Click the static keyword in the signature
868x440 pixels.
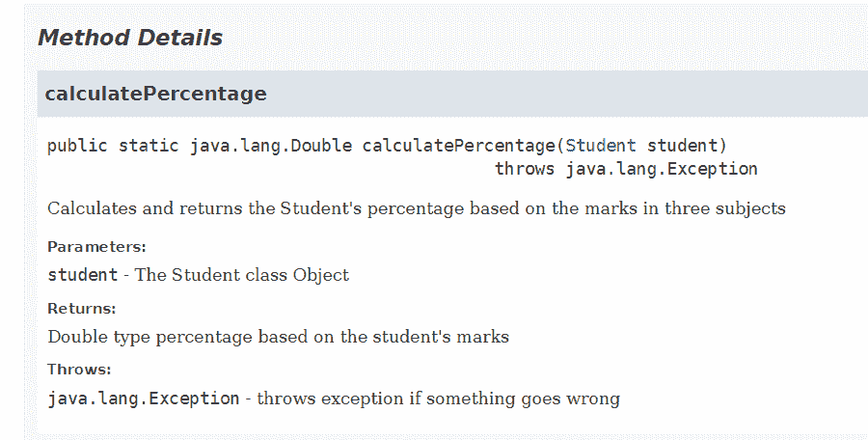click(x=149, y=146)
